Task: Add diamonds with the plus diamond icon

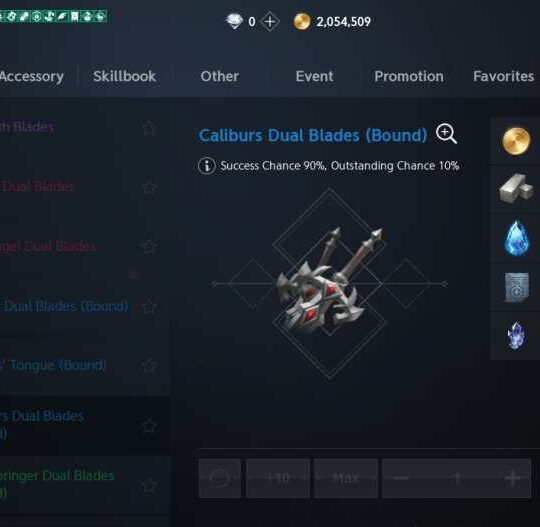Action: point(270,22)
